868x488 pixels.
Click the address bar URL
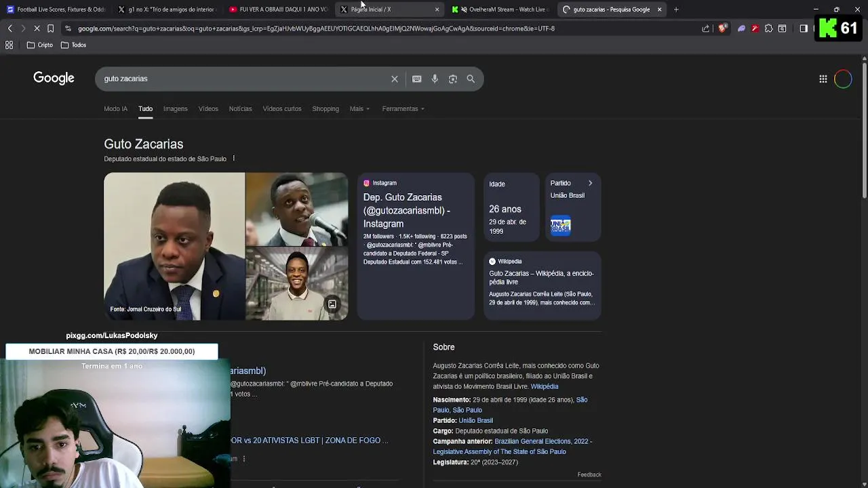pos(316,28)
